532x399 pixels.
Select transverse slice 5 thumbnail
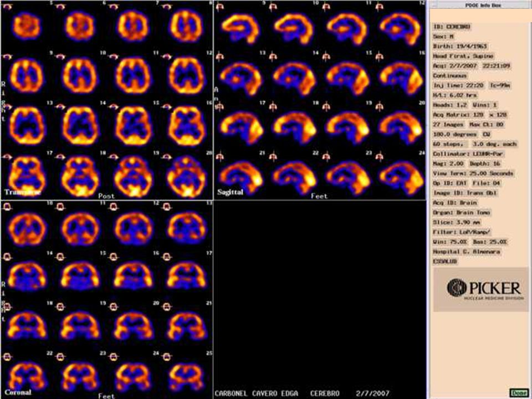pos(27,26)
